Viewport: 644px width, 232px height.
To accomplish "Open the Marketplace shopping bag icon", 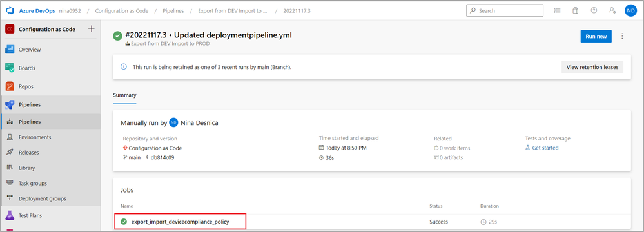I will pos(576,11).
